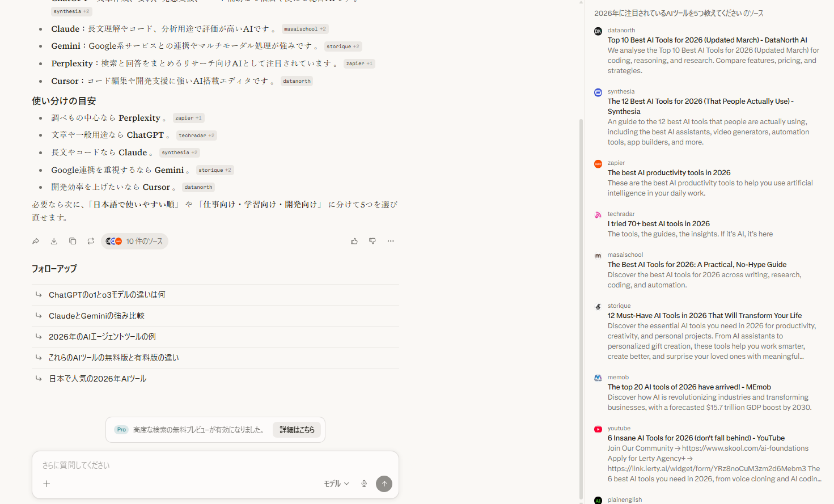
Task: Click the plus attach icon in input box
Action: (x=46, y=484)
